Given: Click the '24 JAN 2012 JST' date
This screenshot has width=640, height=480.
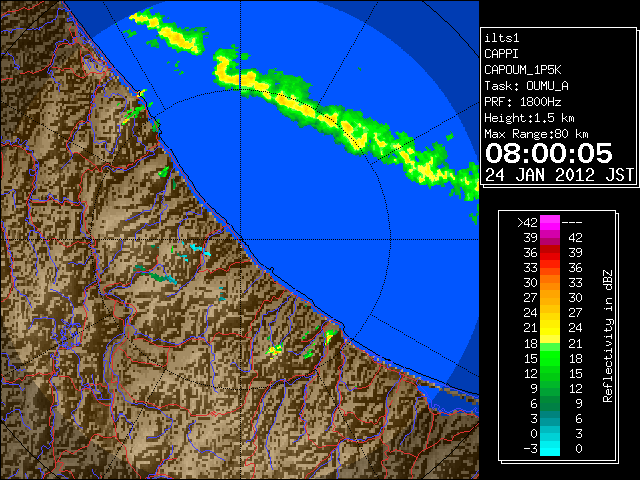Looking at the screenshot, I should pyautogui.click(x=559, y=175).
